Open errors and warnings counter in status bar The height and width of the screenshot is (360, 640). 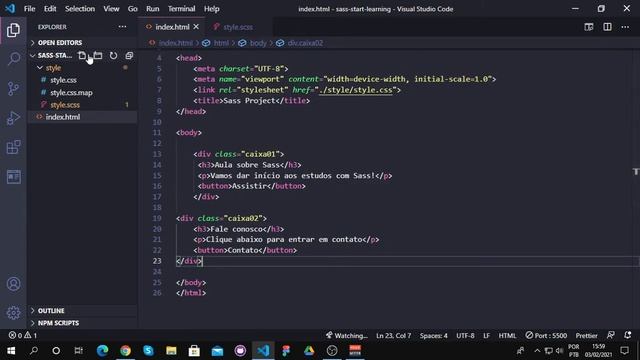click(23, 335)
